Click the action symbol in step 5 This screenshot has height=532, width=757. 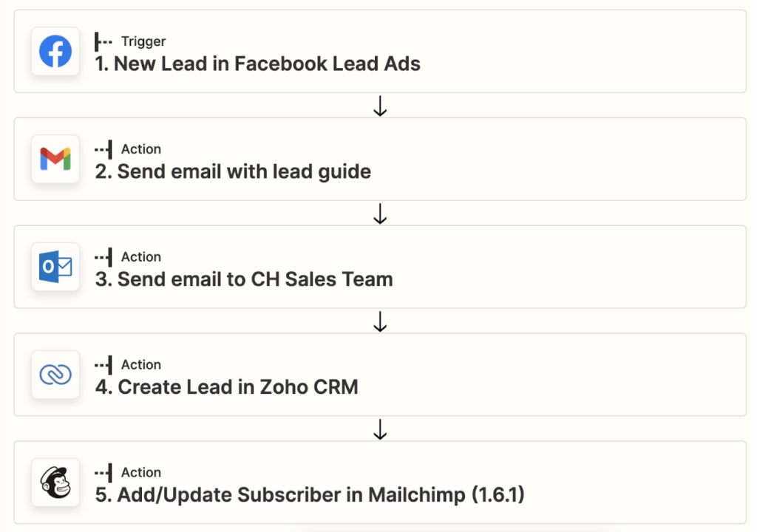tap(103, 473)
